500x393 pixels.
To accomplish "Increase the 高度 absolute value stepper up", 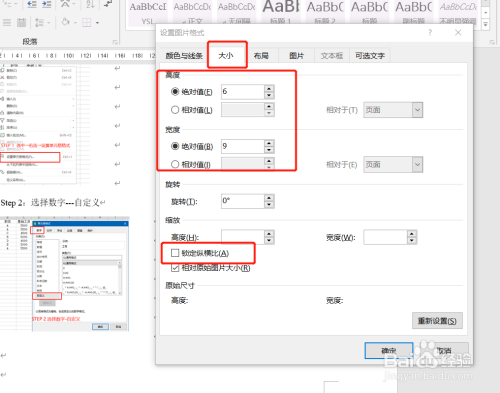I will pos(269,88).
